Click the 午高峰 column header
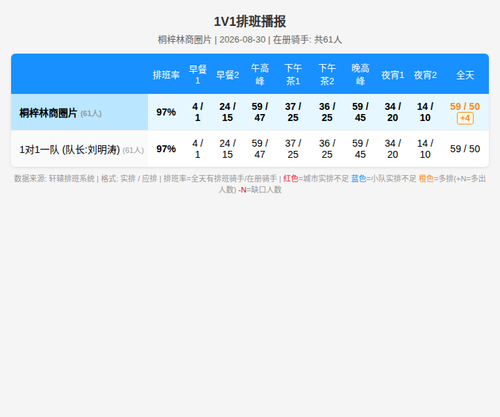500x417 pixels. [x=260, y=75]
